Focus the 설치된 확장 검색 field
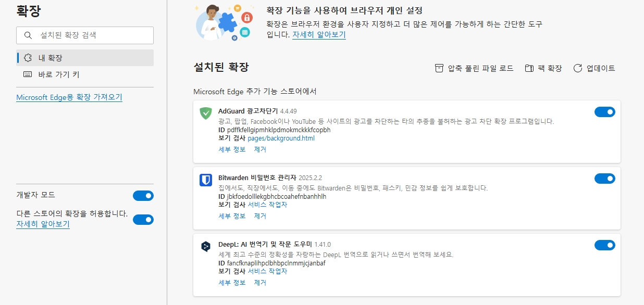This screenshot has width=644, height=305. pos(85,35)
